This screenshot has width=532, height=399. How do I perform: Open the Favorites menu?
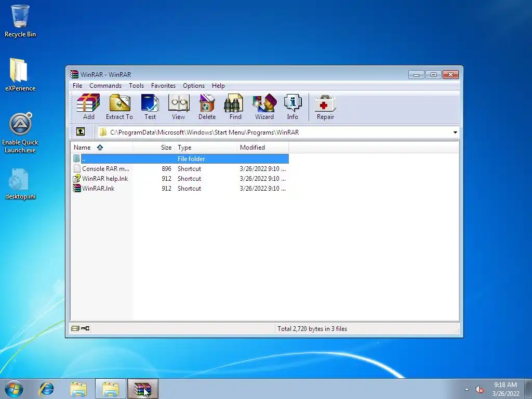163,86
